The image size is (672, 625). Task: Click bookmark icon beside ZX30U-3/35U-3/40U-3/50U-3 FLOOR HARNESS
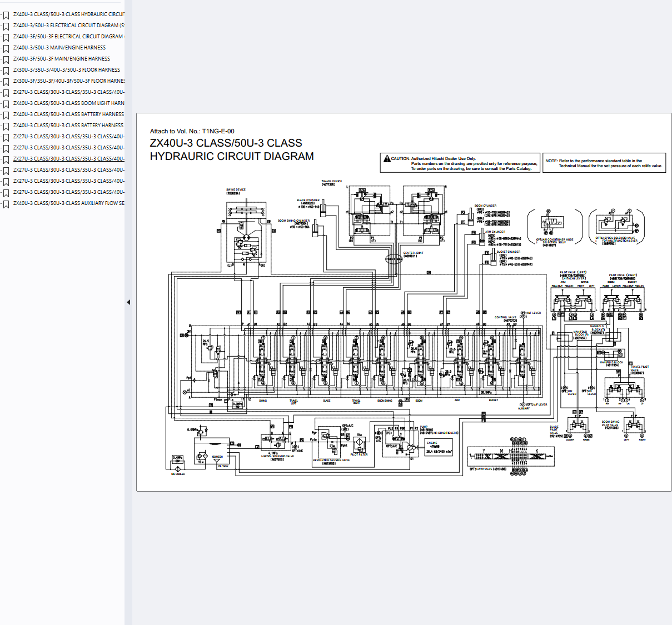tap(6, 71)
